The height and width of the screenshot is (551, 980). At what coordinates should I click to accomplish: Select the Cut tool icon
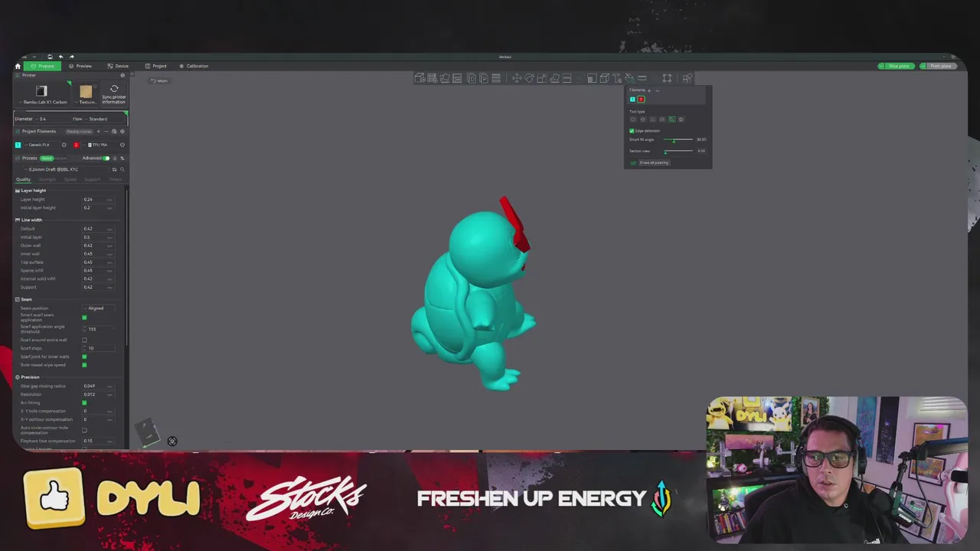567,78
